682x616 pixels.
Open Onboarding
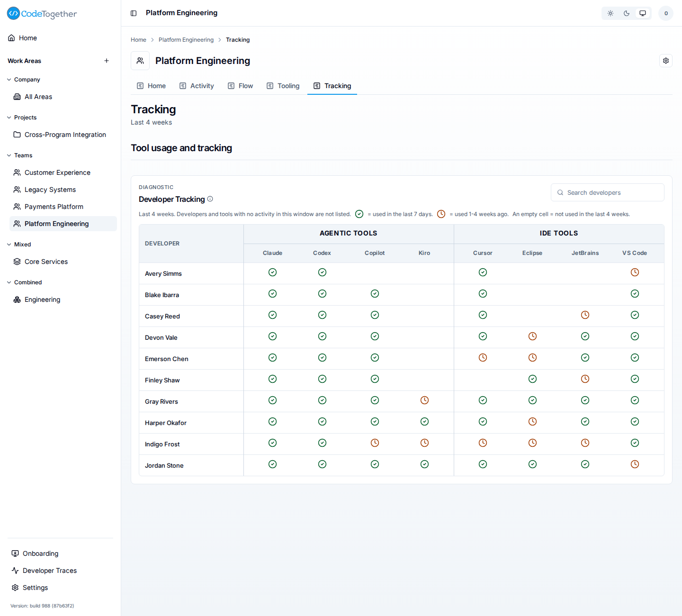pos(61,553)
